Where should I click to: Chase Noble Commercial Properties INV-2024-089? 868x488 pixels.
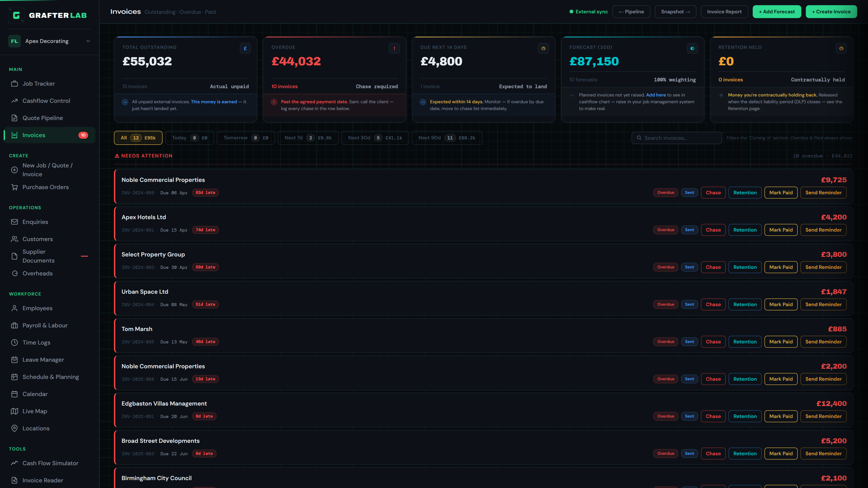pyautogui.click(x=713, y=193)
